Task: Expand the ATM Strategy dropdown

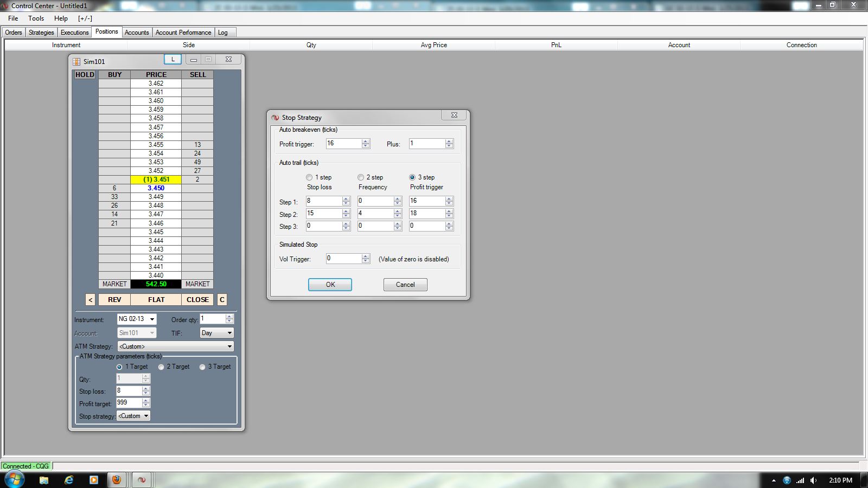Action: tap(176, 346)
